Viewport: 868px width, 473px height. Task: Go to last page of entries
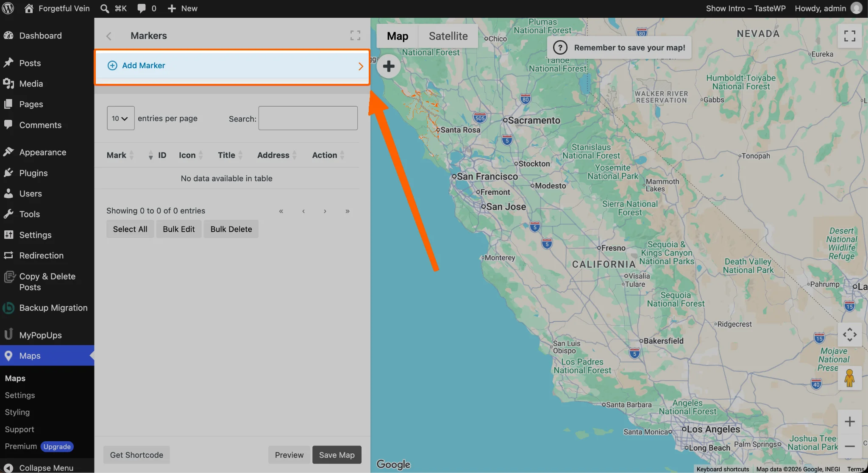[348, 211]
